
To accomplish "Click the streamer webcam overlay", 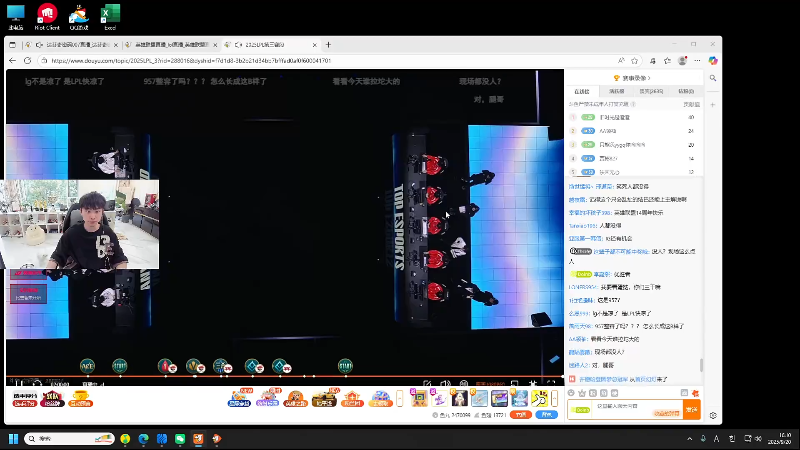I will click(x=80, y=224).
